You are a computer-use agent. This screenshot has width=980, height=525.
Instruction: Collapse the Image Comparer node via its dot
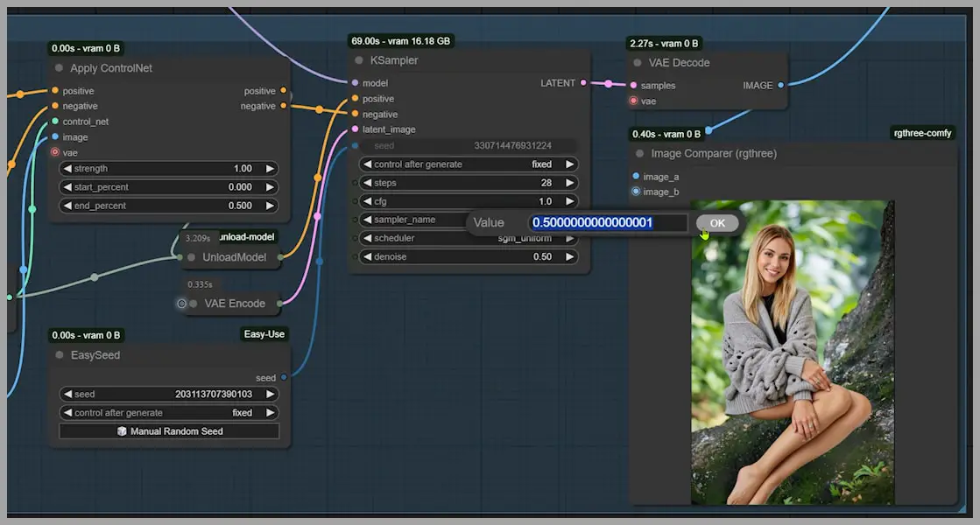[x=639, y=154]
